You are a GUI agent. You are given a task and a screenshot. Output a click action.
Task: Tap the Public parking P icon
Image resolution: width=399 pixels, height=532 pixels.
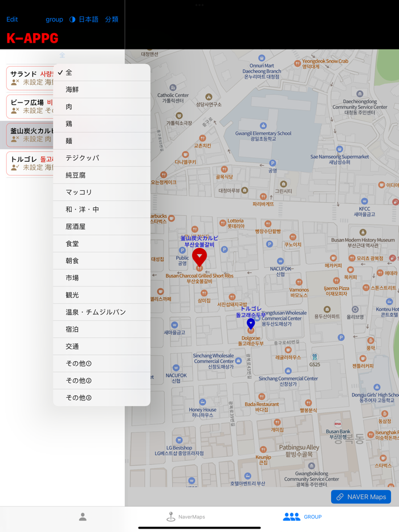(182, 251)
